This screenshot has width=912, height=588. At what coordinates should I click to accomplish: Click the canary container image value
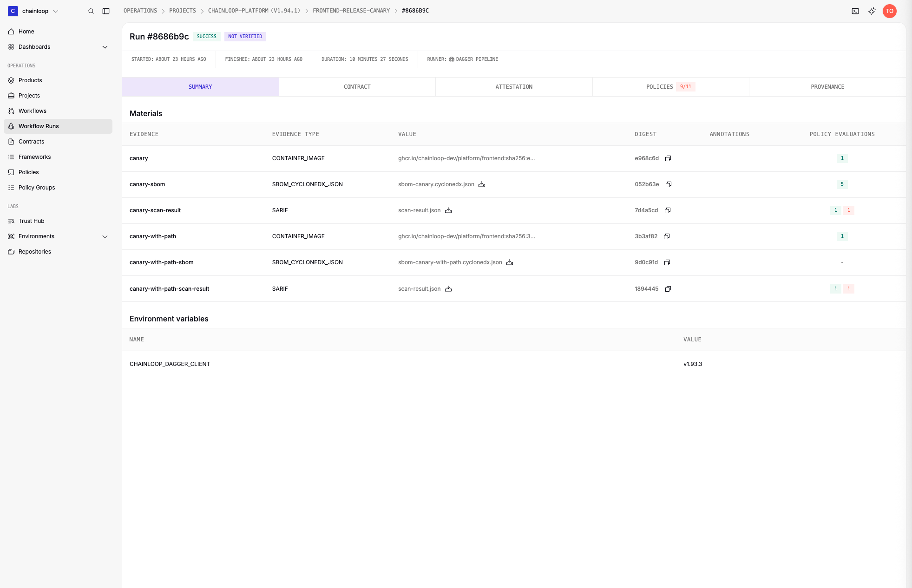point(466,158)
